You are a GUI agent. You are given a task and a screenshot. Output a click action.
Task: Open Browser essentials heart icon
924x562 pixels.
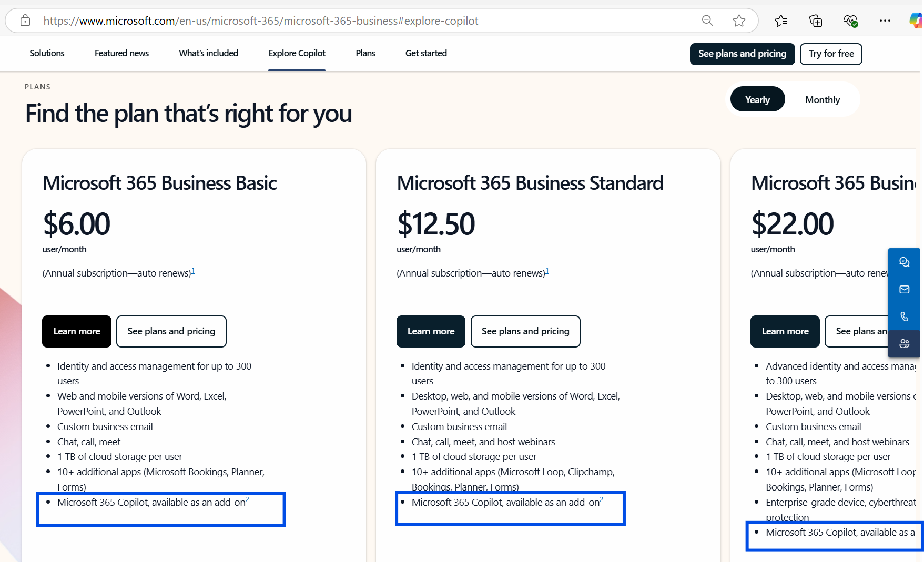coord(850,21)
